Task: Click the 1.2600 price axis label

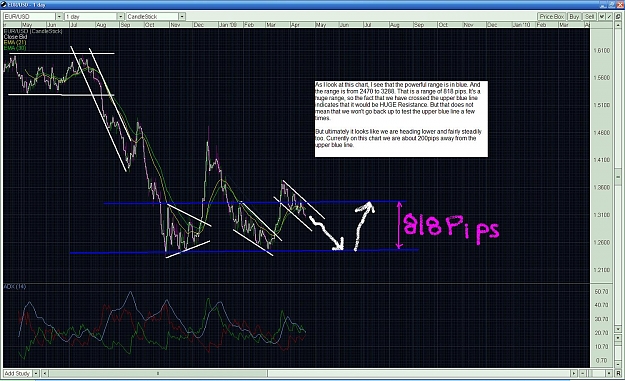Action: point(602,242)
